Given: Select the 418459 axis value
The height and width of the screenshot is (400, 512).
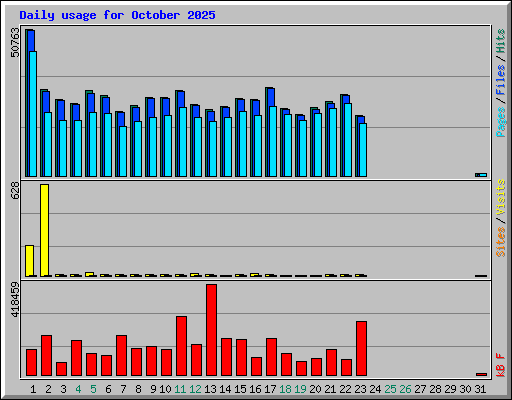Looking at the screenshot, I should (15, 300).
